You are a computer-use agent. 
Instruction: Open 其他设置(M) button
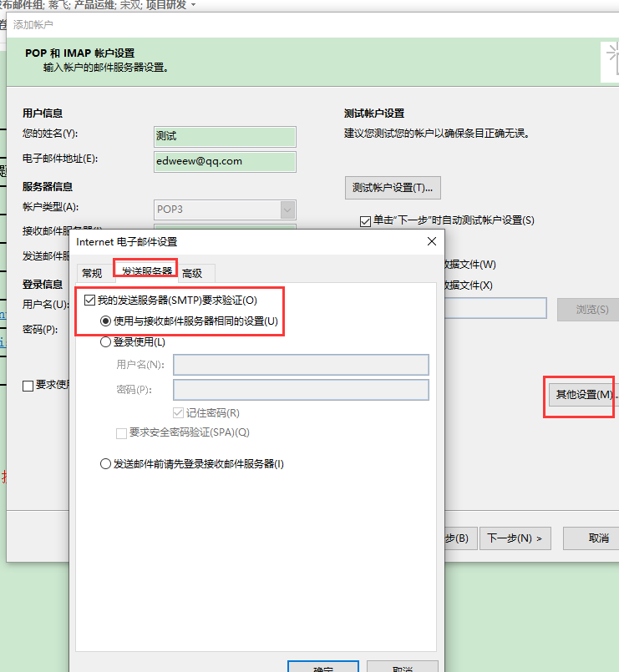point(584,395)
